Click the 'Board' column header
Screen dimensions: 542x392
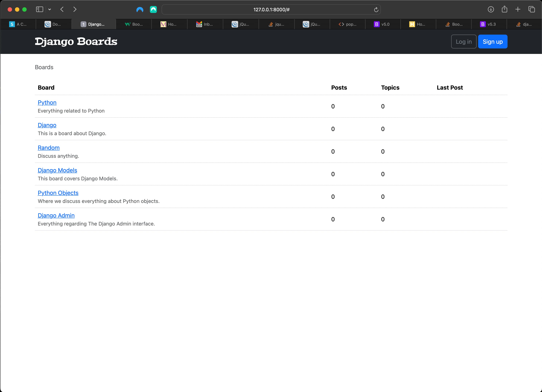46,88
